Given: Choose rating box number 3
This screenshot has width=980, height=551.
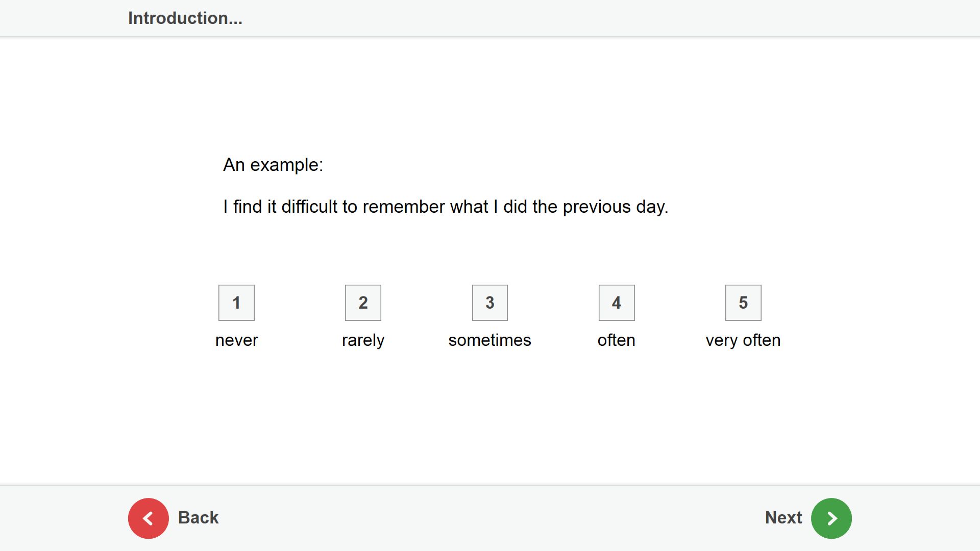Looking at the screenshot, I should (490, 303).
